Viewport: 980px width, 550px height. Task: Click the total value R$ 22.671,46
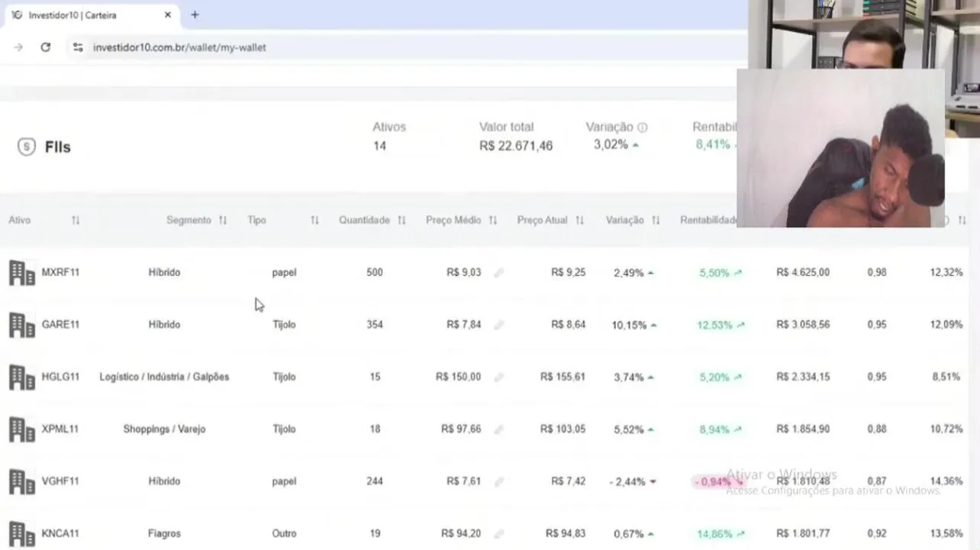coord(516,146)
